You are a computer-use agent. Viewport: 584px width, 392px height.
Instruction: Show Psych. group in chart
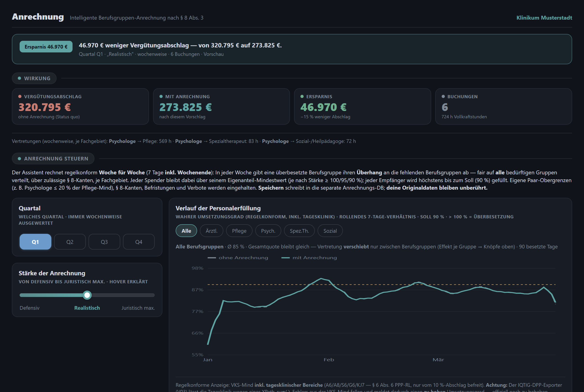coord(268,231)
